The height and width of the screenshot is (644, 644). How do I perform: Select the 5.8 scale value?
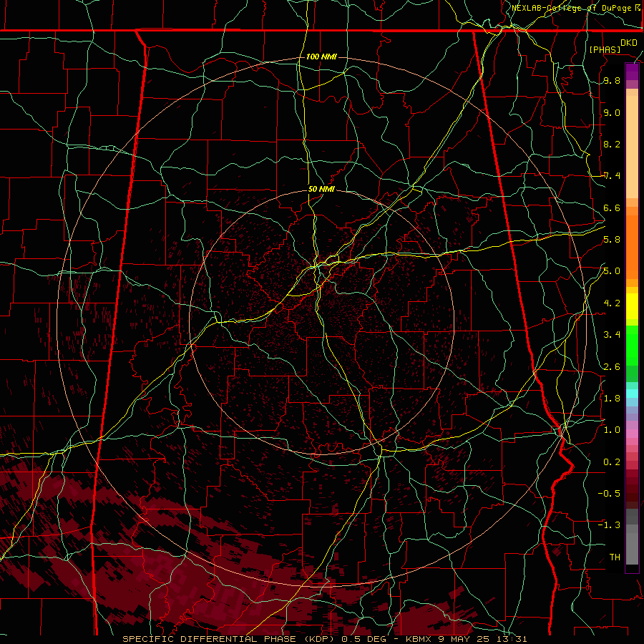tap(612, 240)
